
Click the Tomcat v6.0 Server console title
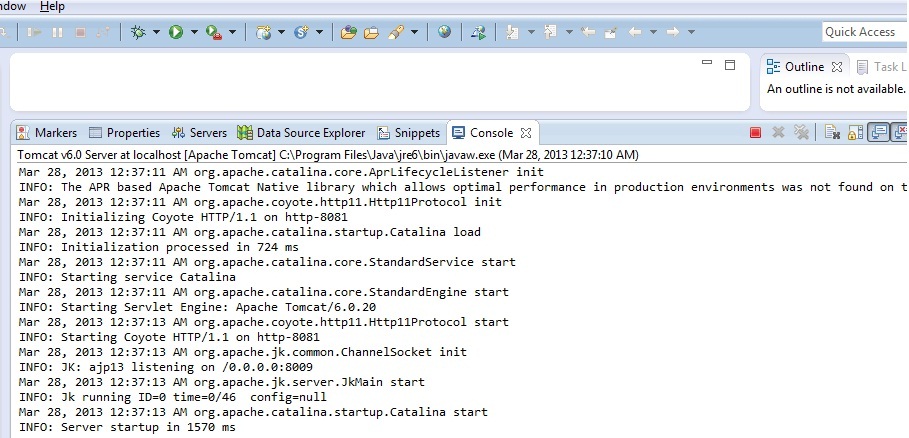point(328,155)
